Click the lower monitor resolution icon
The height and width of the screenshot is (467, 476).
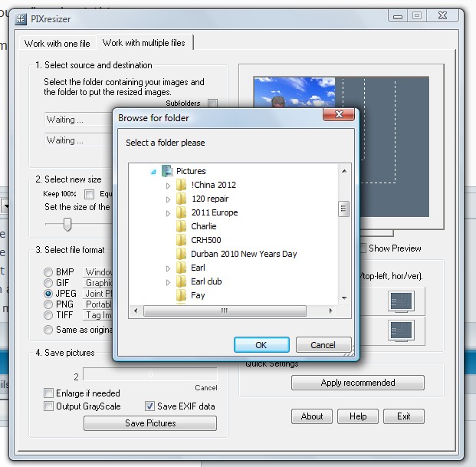401,331
